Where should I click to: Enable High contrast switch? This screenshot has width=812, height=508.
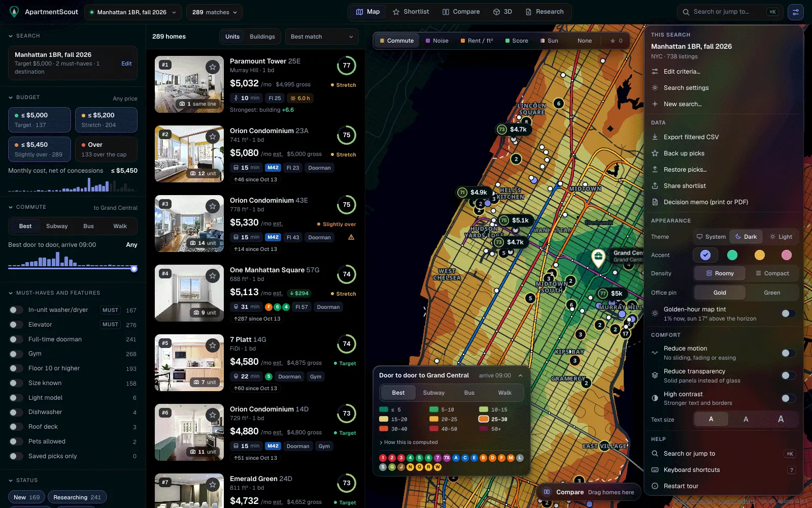pyautogui.click(x=788, y=398)
